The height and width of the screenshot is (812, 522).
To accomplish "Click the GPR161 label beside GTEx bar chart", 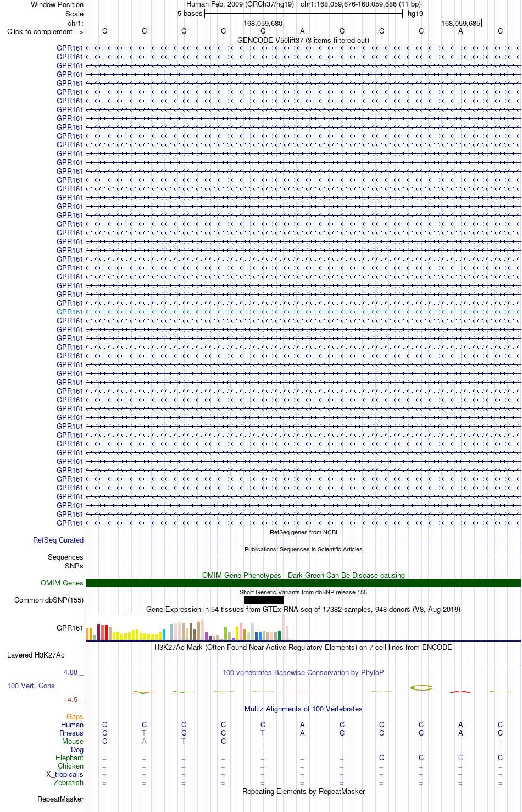I will (70, 628).
